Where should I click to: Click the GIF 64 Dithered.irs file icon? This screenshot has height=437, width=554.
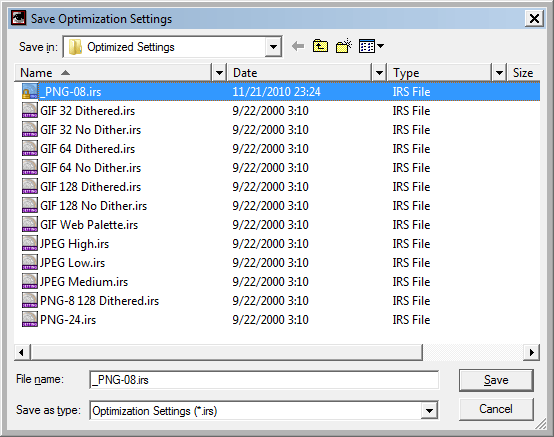coord(29,149)
